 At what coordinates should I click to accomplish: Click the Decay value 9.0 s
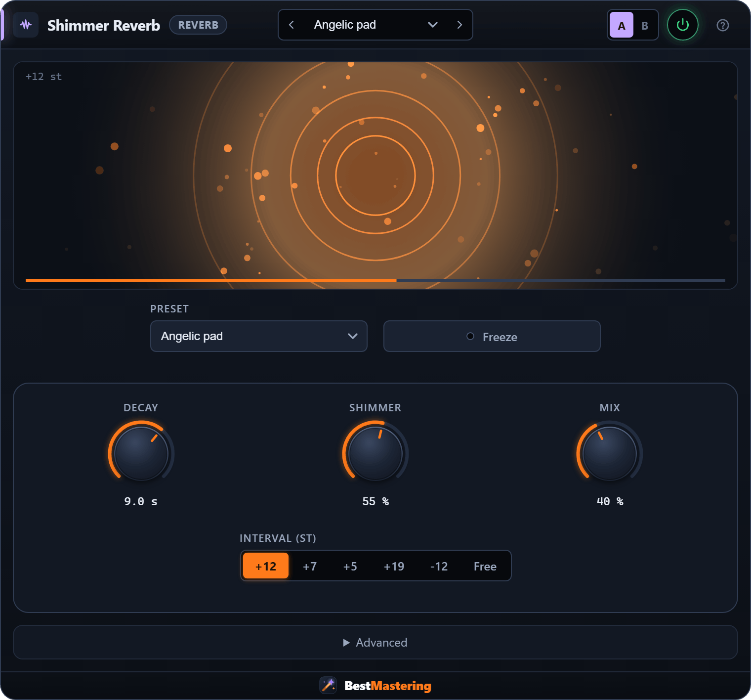[141, 501]
